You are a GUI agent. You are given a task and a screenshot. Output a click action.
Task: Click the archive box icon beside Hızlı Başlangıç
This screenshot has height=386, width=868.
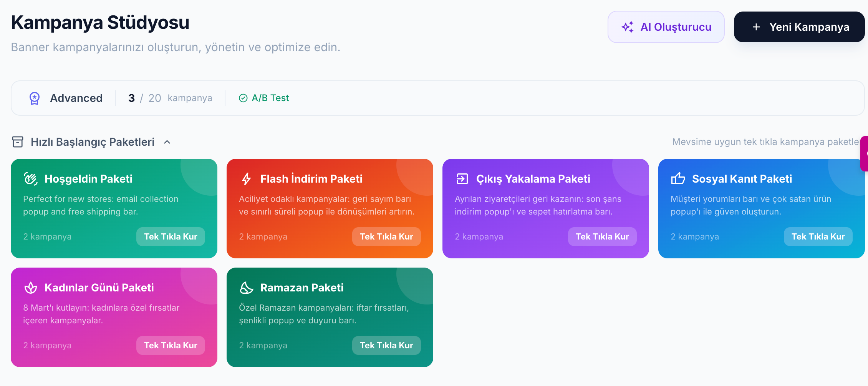click(18, 142)
